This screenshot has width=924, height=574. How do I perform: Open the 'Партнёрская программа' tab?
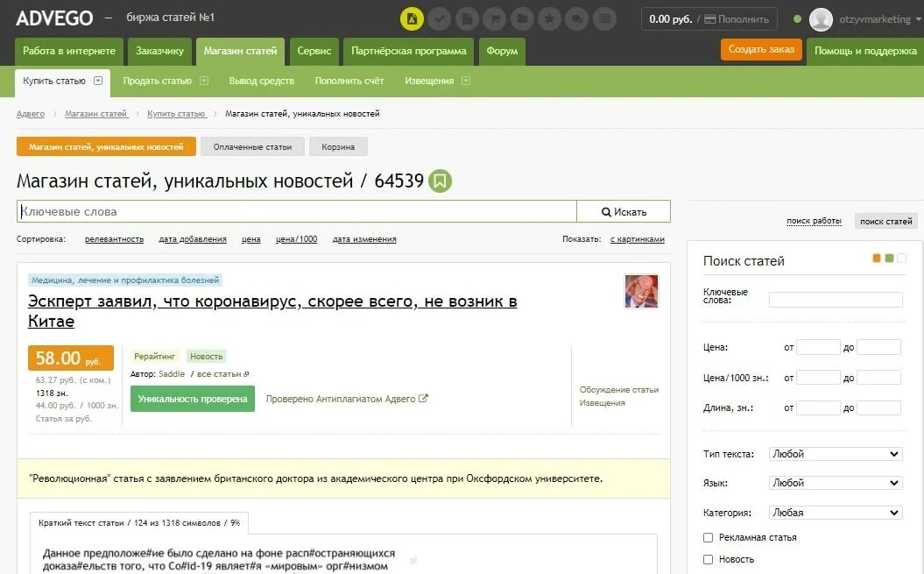click(x=409, y=52)
